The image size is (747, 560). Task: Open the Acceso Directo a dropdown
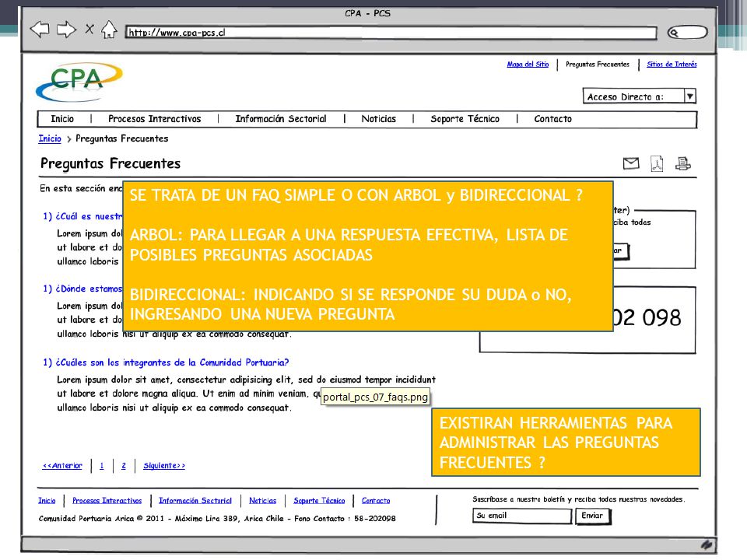click(640, 96)
